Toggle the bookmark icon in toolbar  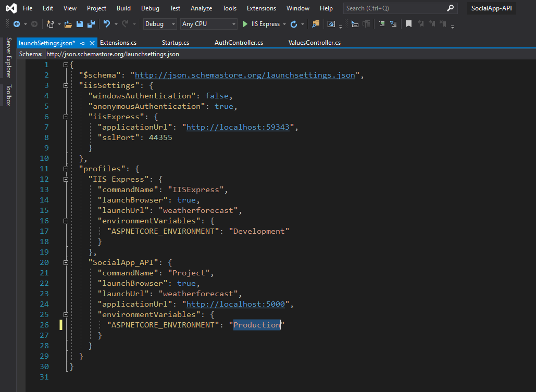coord(409,24)
